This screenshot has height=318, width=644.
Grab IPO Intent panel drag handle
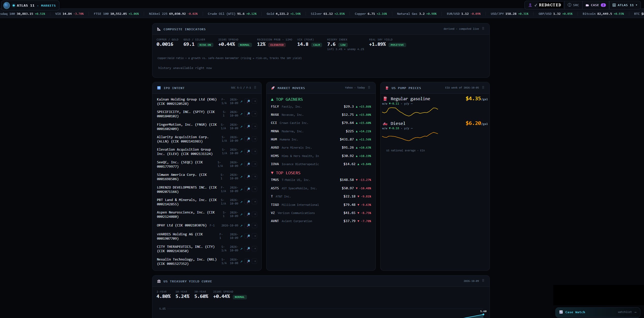click(x=255, y=88)
